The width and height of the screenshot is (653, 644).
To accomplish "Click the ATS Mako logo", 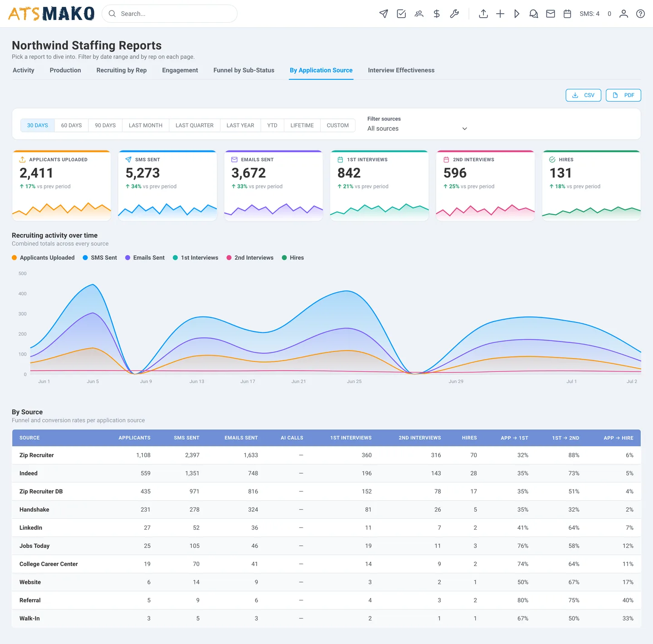I will [51, 14].
